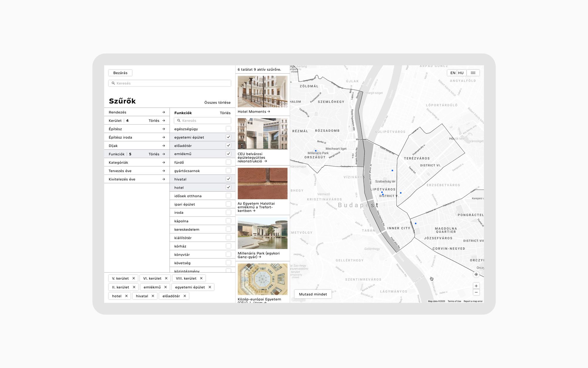Select the HU language tab
Viewport: 588px width, 368px height.
click(460, 73)
